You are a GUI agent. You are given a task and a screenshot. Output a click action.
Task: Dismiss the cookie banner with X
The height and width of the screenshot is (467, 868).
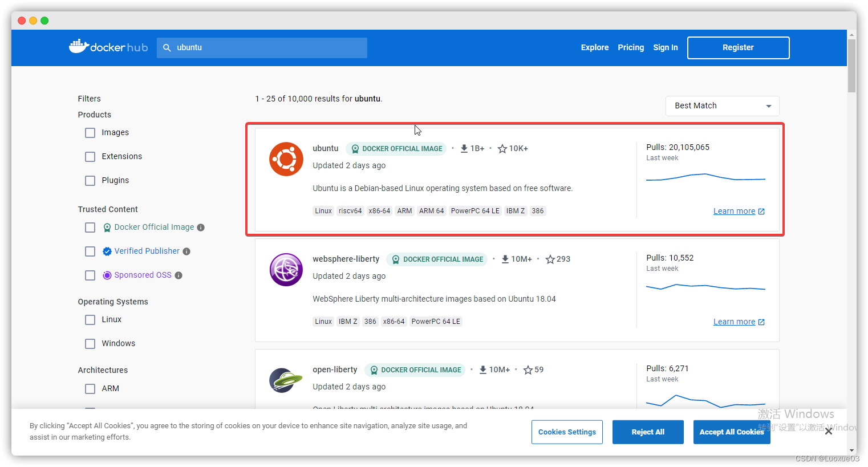829,431
